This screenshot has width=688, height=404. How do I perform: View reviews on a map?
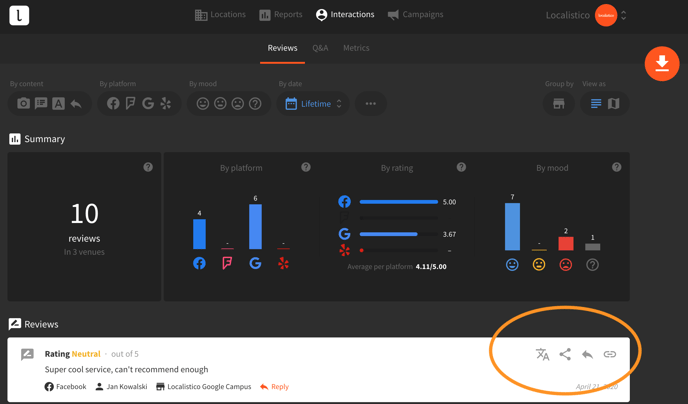[613, 104]
